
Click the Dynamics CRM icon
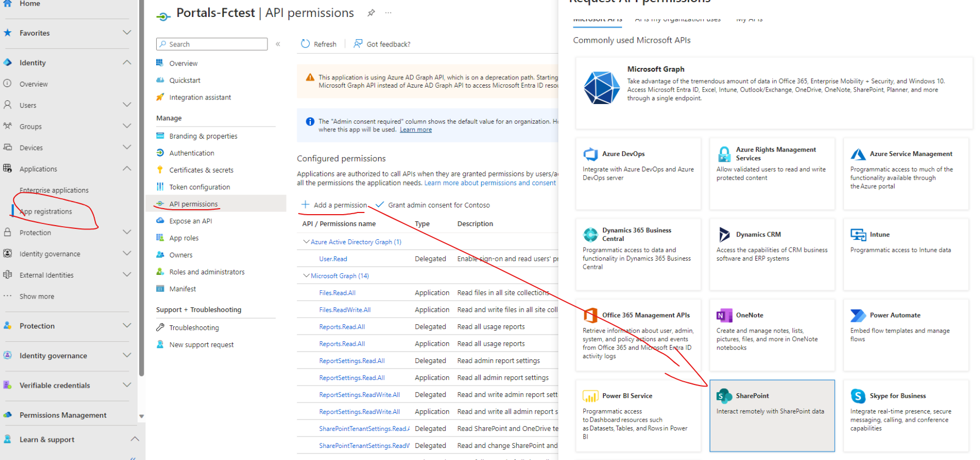[x=724, y=234]
